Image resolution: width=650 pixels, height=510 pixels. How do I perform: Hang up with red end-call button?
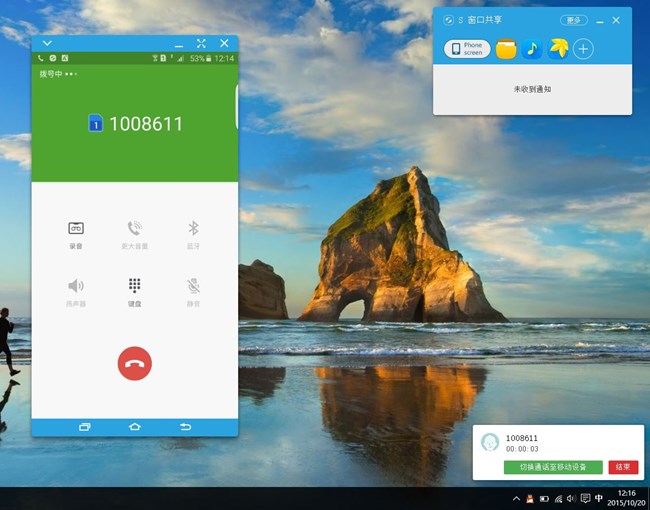[135, 363]
